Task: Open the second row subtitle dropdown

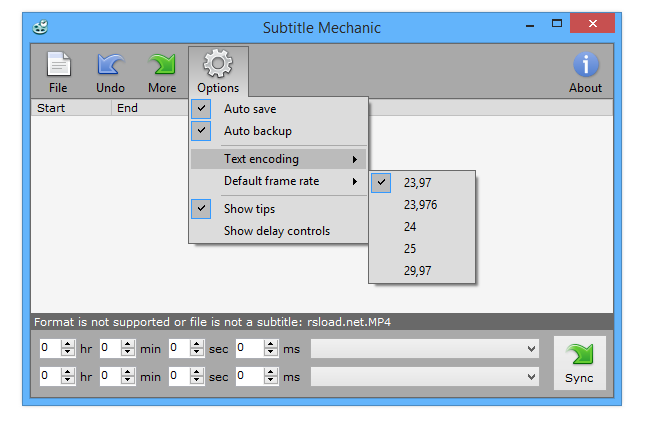Action: (x=425, y=377)
